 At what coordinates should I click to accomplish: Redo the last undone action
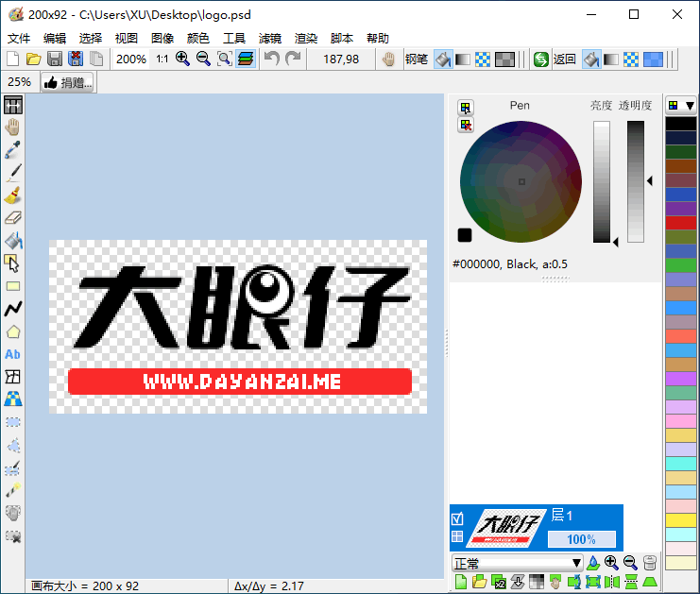click(293, 59)
